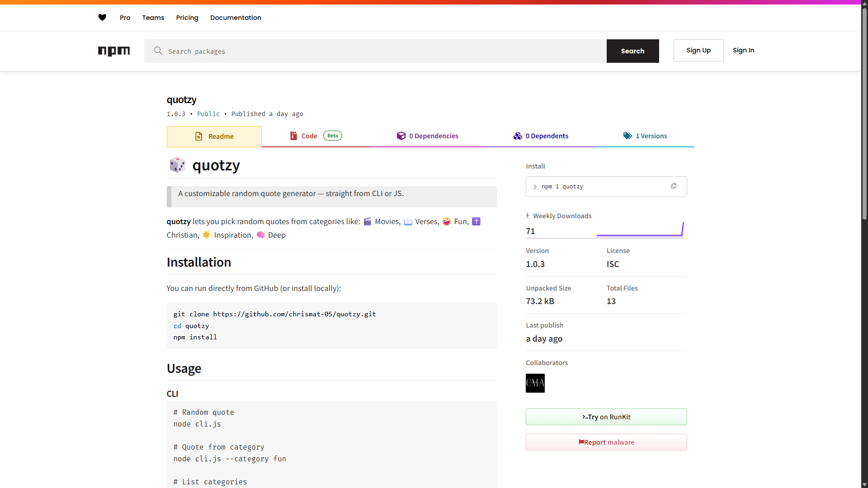Click the red flag icon on Report malware
Screen dimensions: 868x488
click(x=581, y=442)
